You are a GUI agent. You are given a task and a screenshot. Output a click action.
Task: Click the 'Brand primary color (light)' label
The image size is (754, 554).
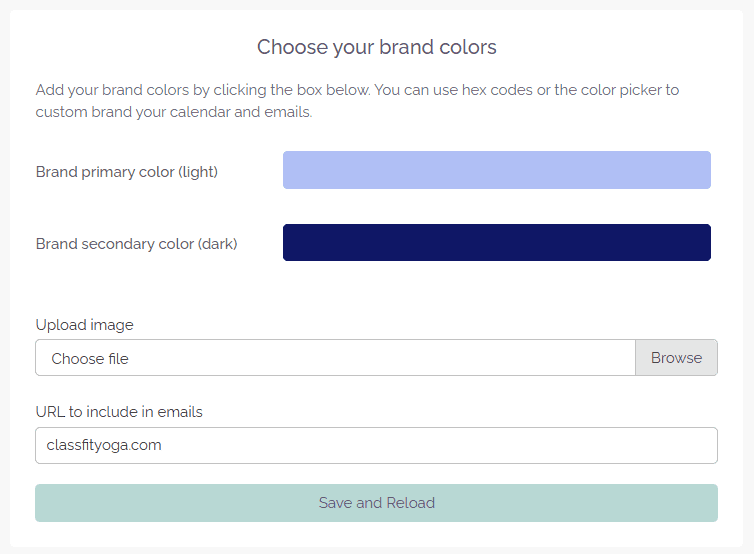click(x=127, y=172)
